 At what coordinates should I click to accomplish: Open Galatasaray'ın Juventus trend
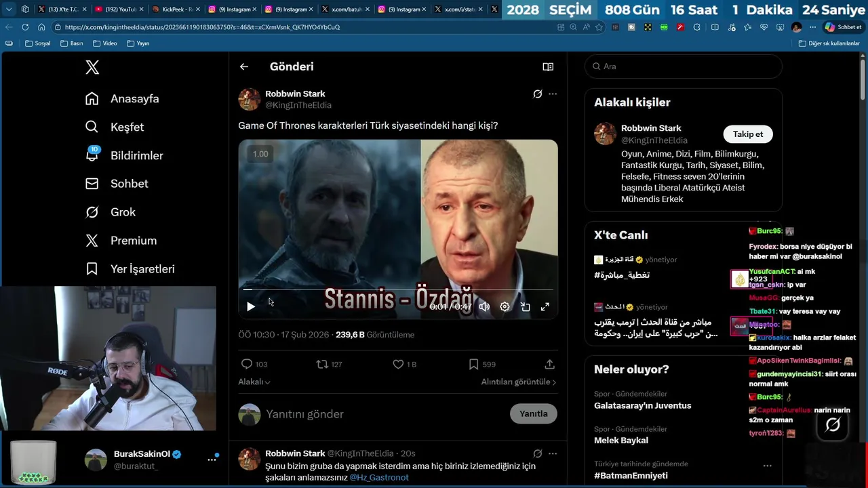point(643,405)
